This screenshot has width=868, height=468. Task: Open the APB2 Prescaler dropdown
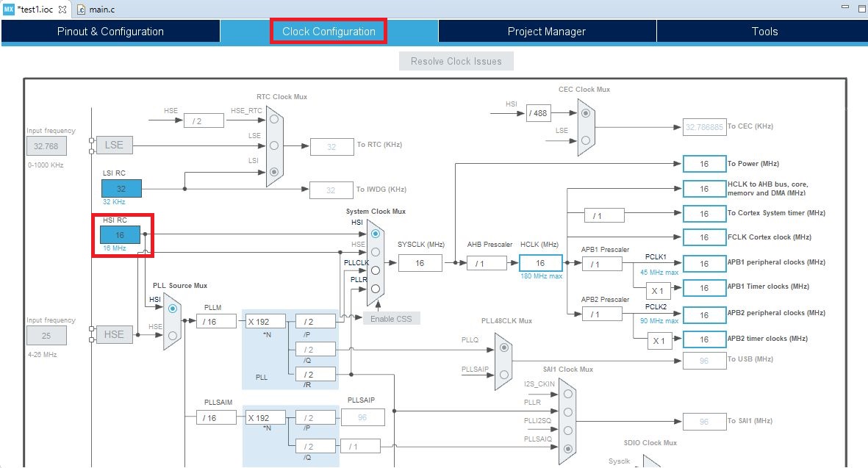tap(602, 314)
